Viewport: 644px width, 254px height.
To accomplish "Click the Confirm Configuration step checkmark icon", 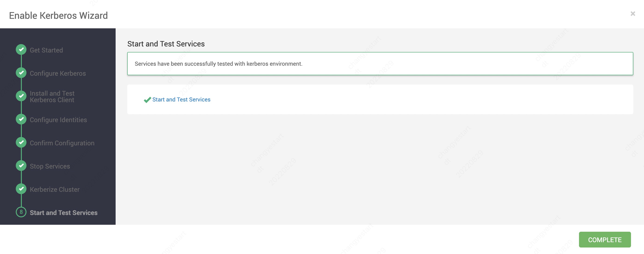I will click(x=21, y=143).
